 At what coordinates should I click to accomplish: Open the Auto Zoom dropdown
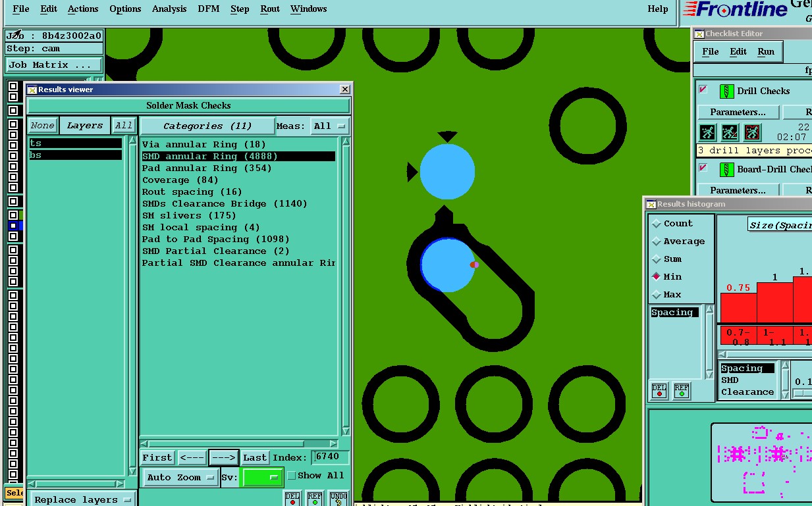coord(181,477)
